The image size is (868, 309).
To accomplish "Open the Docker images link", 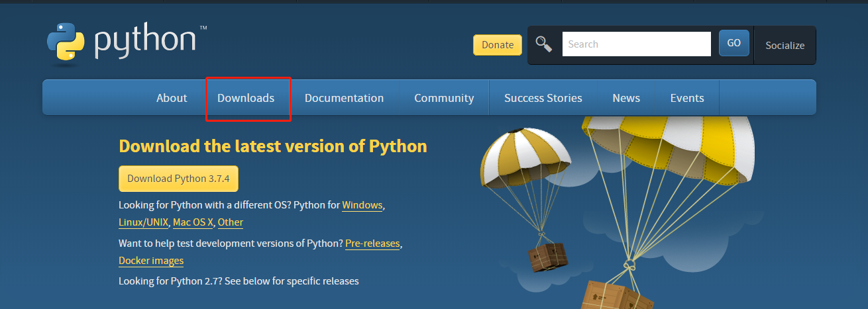I will click(x=151, y=261).
